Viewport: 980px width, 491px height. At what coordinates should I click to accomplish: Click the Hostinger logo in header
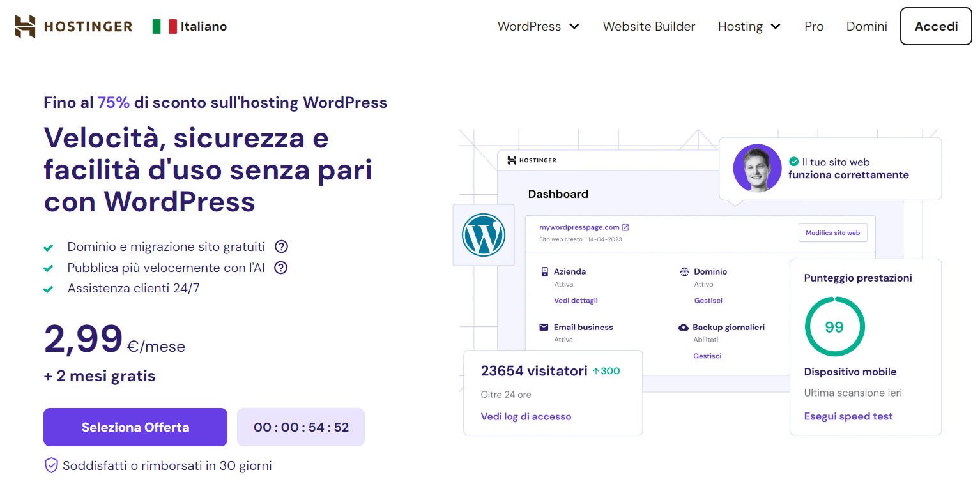73,26
